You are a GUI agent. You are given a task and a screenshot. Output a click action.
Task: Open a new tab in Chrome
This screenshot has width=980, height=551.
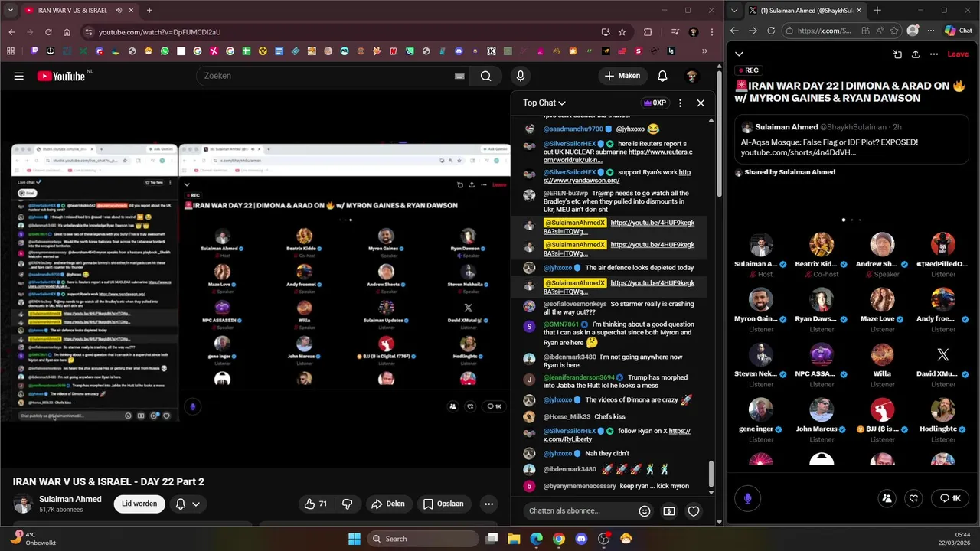(x=149, y=10)
